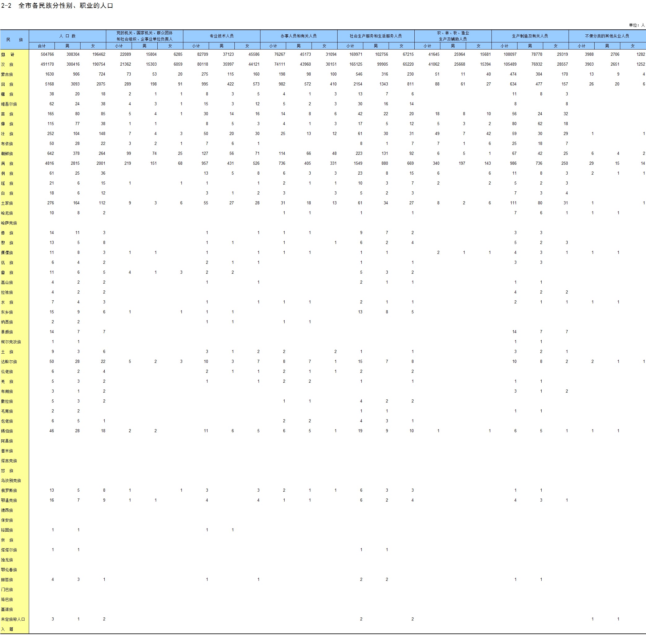The image size is (646, 644).
Task: Click the 小计 sub-header under 办事人员和有关人员
Action: click(x=273, y=46)
